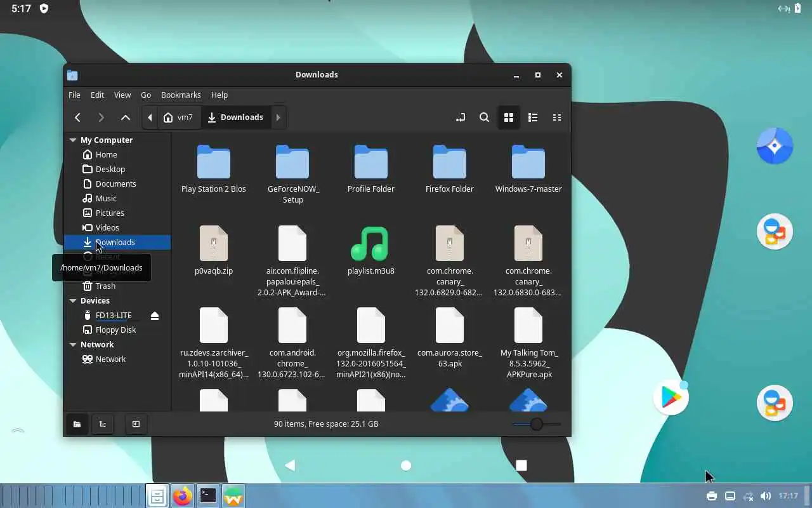Screen dimensions: 812x508
Task: Tap the Android back navigation button
Action: [x=291, y=465]
